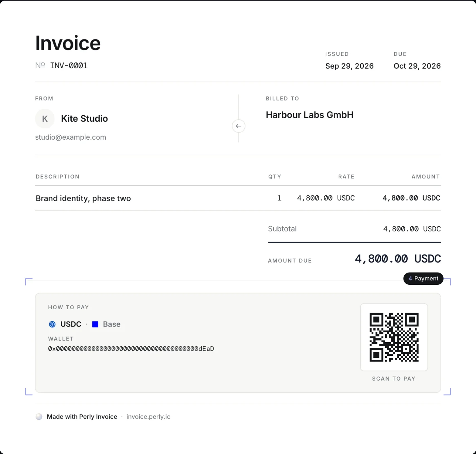Viewport: 476px width, 454px height.
Task: Click the DESCRIPTION column header
Action: tap(57, 177)
